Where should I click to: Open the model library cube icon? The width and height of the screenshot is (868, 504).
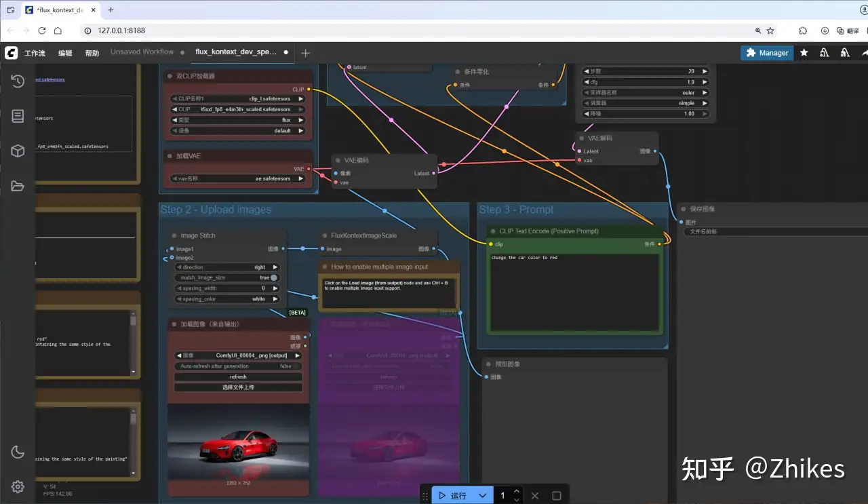18,151
